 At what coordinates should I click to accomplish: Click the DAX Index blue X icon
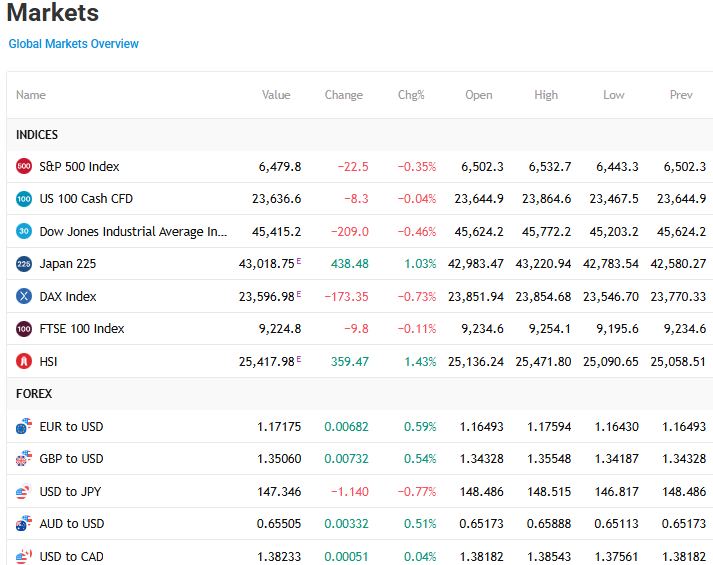point(24,296)
